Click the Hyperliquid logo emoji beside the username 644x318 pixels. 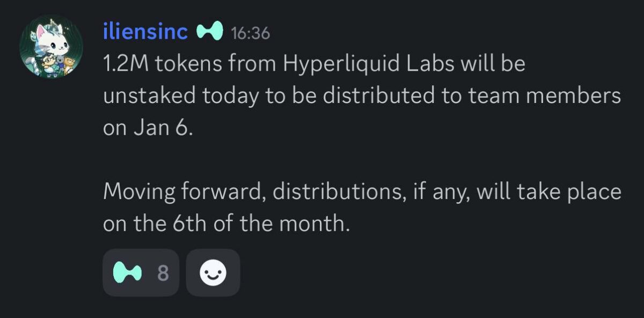(x=210, y=32)
